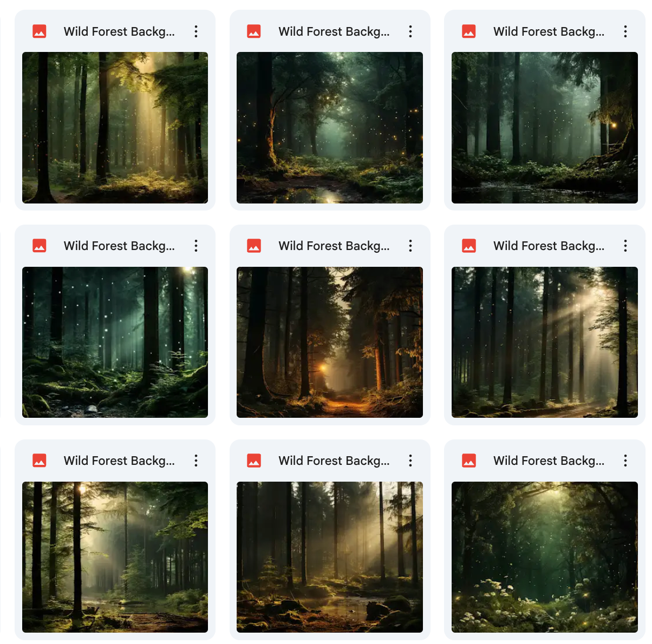
Task: Click the red image icon of top-left file
Action: click(x=40, y=31)
